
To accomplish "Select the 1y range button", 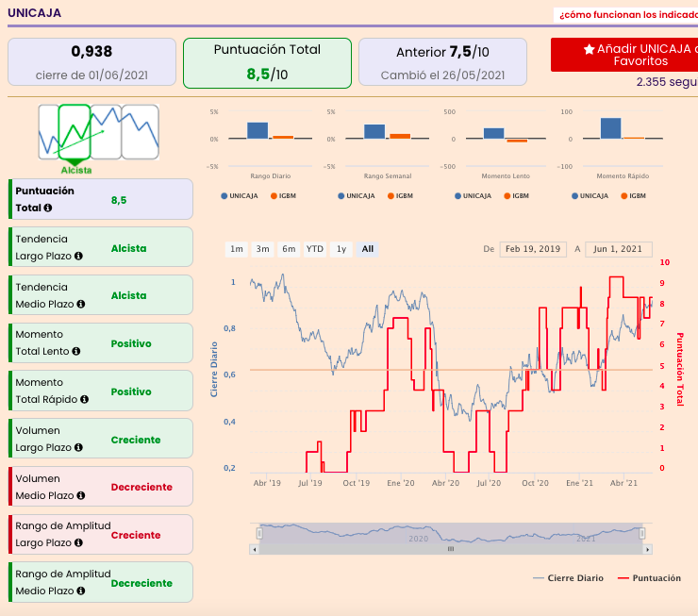I will pyautogui.click(x=341, y=249).
